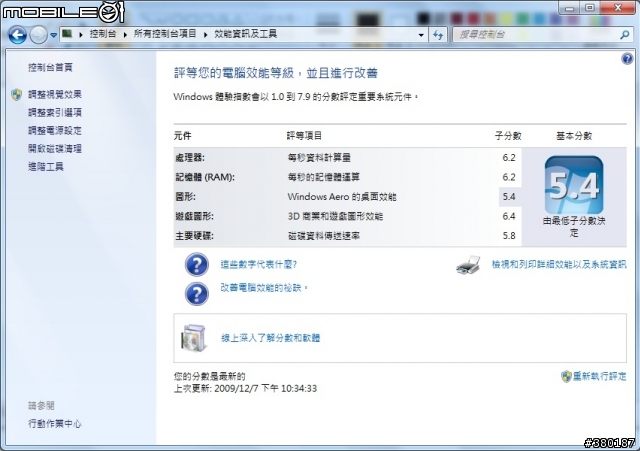The image size is (640, 451).
Task: Close the performance window
Action: (618, 8)
